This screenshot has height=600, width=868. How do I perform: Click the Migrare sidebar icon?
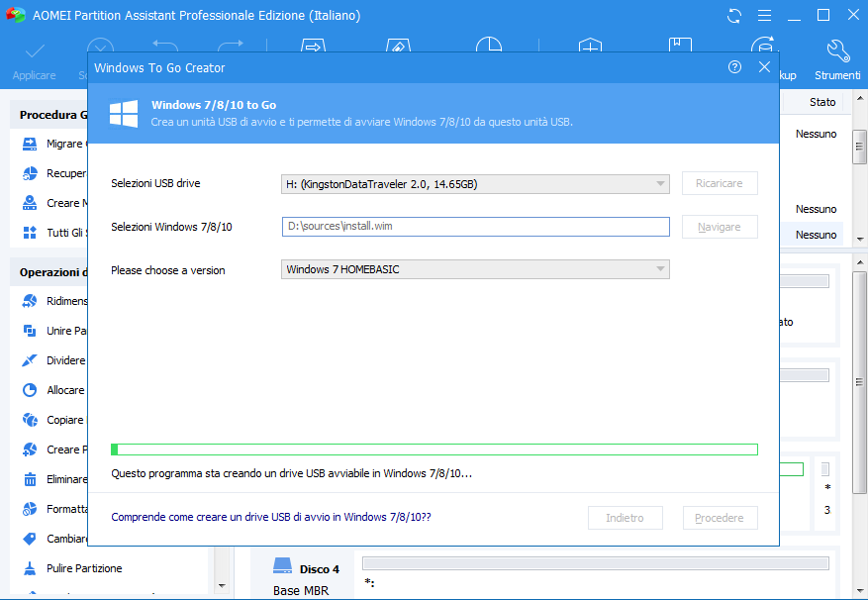tap(30, 144)
